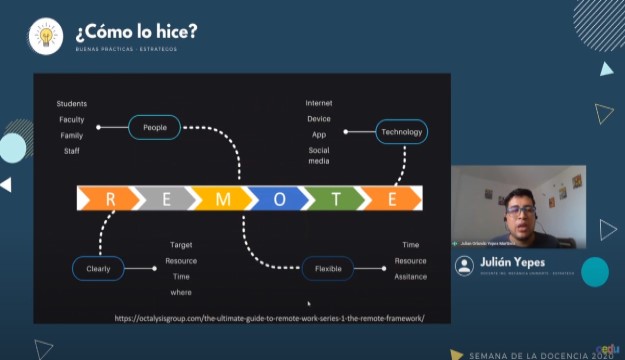Select the People node bubble
Screen dimensions: 625x360
point(155,128)
